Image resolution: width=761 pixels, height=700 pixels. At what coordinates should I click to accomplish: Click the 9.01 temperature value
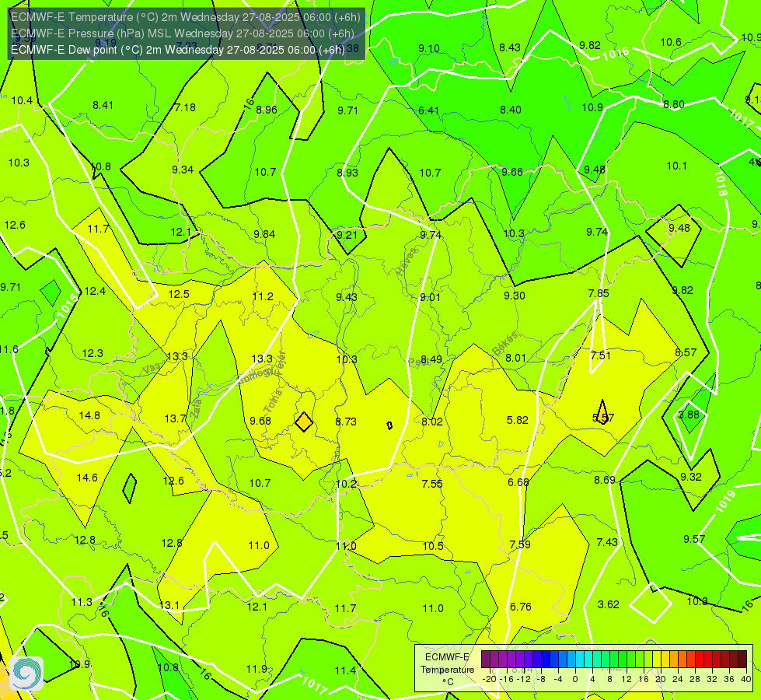[430, 297]
